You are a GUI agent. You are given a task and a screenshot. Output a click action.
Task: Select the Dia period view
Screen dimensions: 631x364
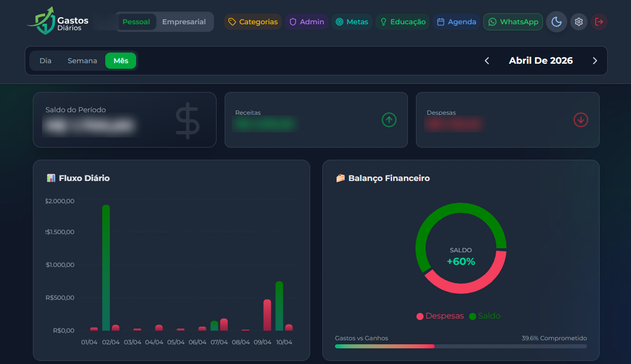point(46,61)
